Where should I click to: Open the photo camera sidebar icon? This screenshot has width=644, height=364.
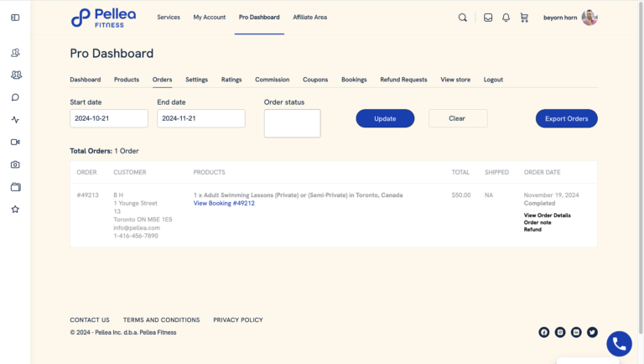tap(15, 164)
